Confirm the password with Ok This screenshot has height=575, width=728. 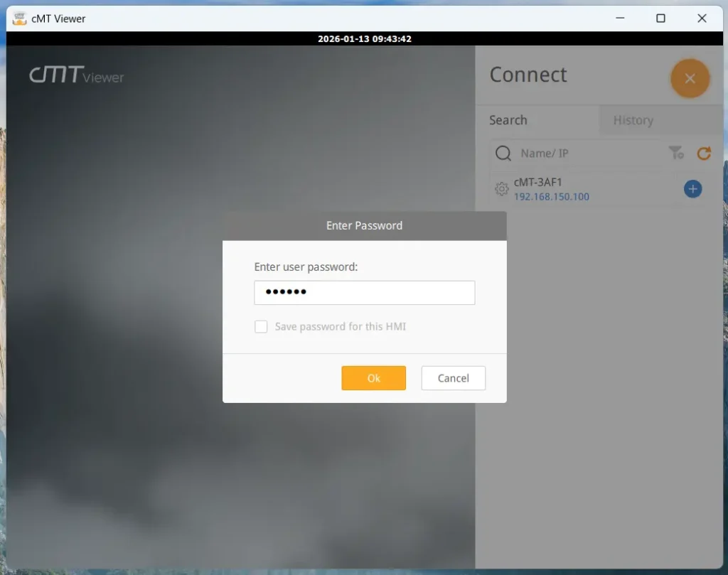tap(373, 377)
